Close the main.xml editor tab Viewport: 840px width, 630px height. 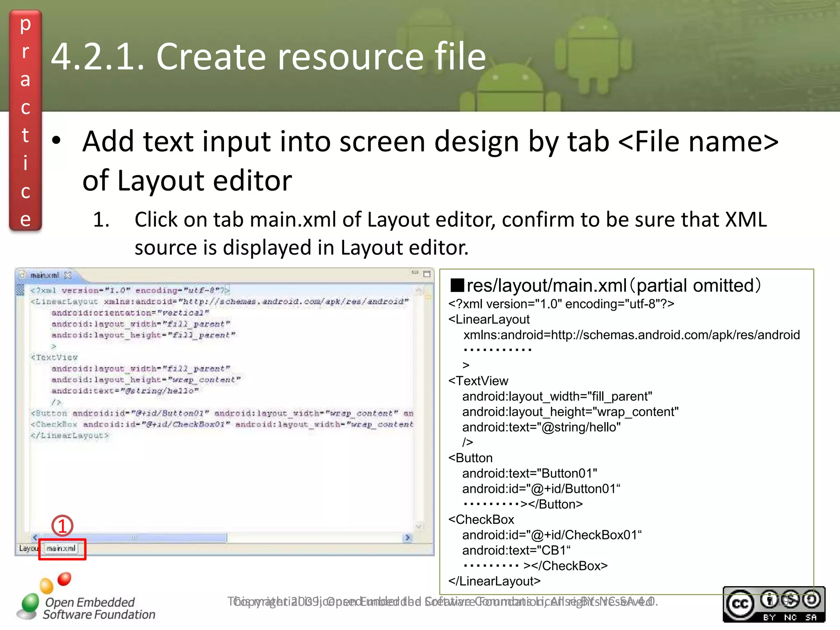click(68, 275)
